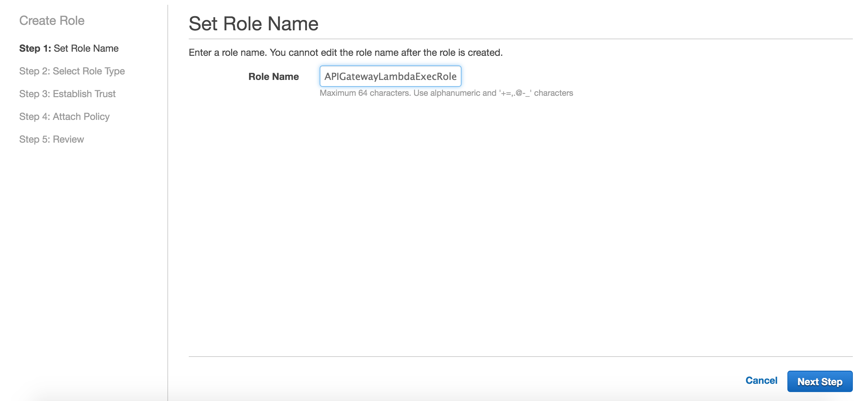Navigate to Step 3: Establish Trust
Image resolution: width=868 pixels, height=401 pixels.
click(x=67, y=94)
